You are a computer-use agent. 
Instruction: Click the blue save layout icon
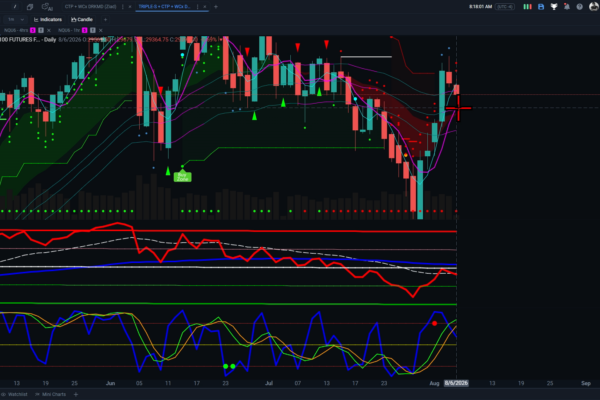point(541,7)
